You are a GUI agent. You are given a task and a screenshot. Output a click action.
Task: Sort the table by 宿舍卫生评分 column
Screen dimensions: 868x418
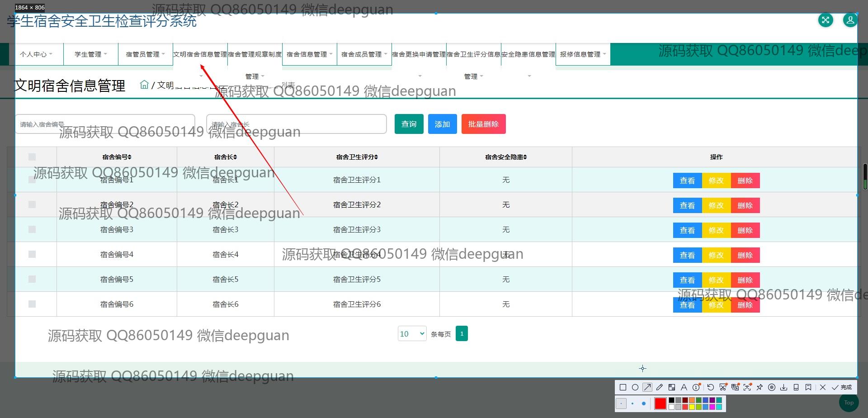coord(357,157)
